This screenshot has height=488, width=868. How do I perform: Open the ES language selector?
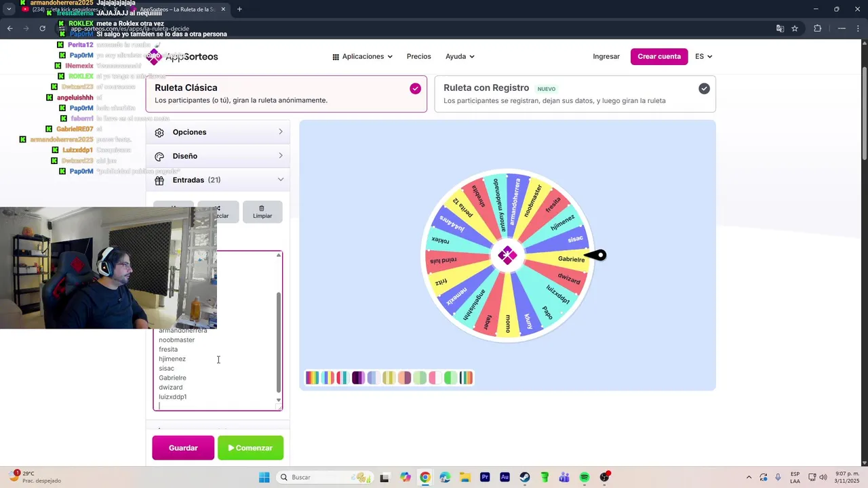[x=703, y=56]
